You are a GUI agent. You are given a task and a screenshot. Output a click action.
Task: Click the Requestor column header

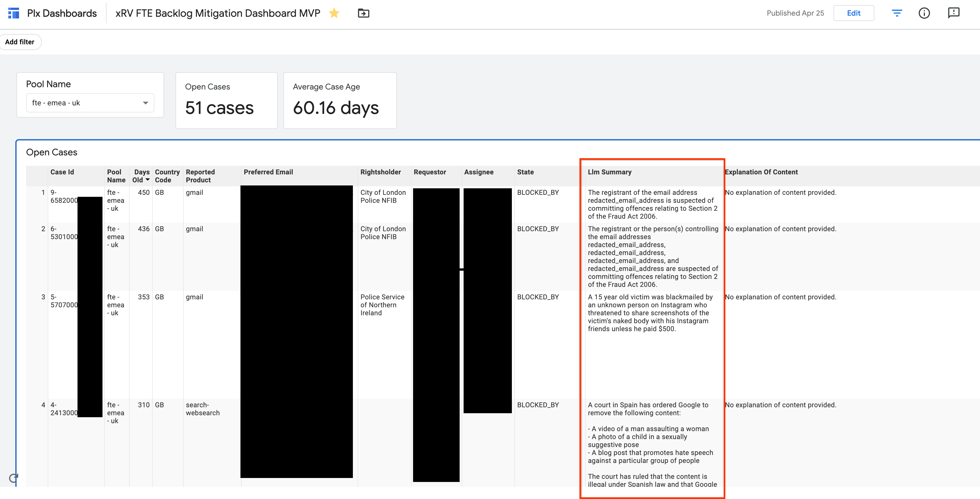pos(430,172)
